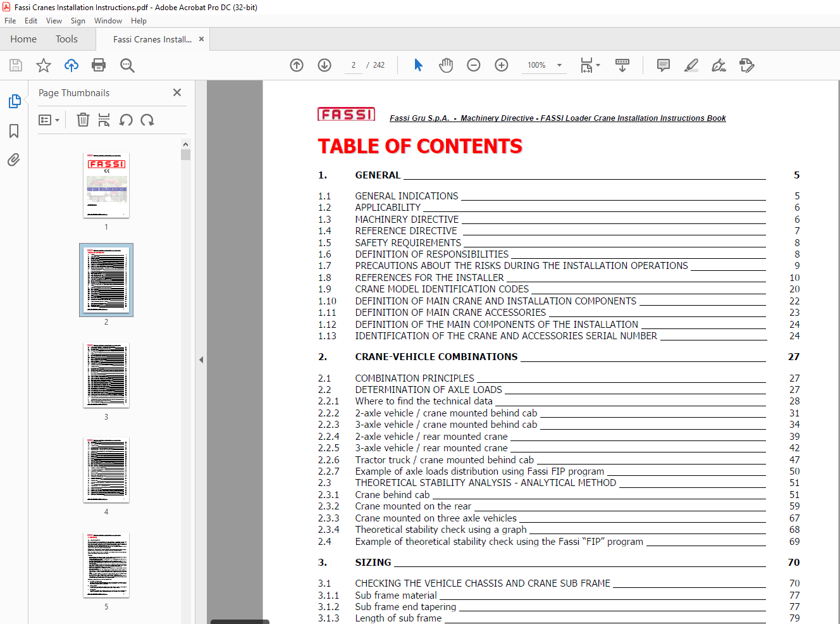The width and height of the screenshot is (840, 624).
Task: Click the Save file icon
Action: 16,65
